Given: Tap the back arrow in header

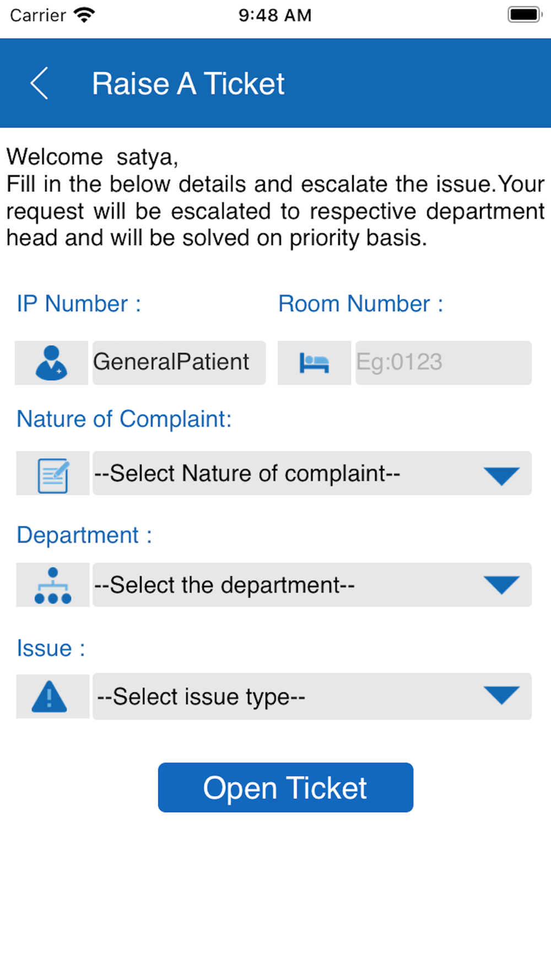Looking at the screenshot, I should (x=39, y=83).
